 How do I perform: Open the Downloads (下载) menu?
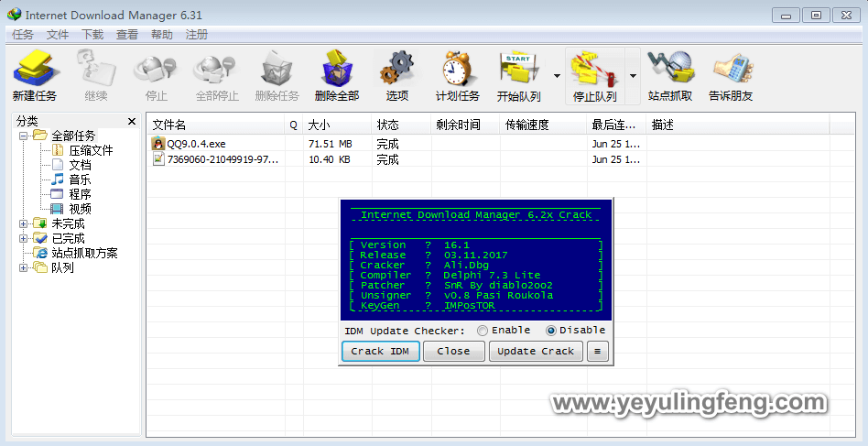(92, 34)
